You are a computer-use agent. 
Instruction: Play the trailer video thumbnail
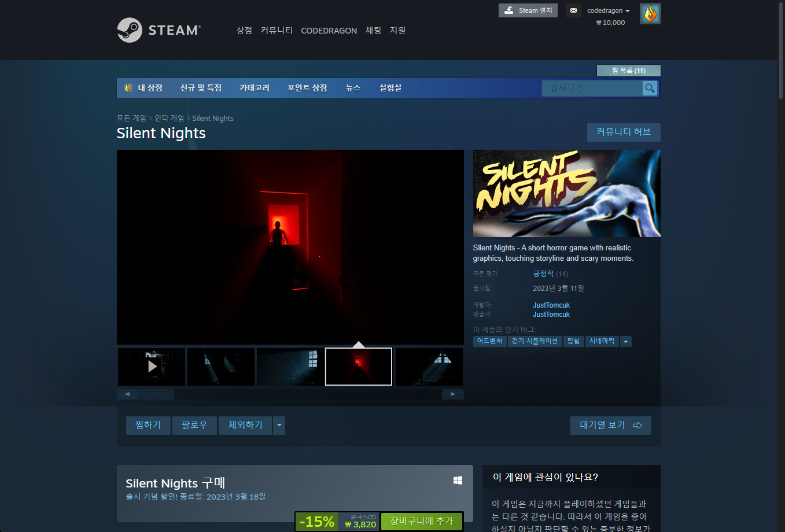coord(152,367)
